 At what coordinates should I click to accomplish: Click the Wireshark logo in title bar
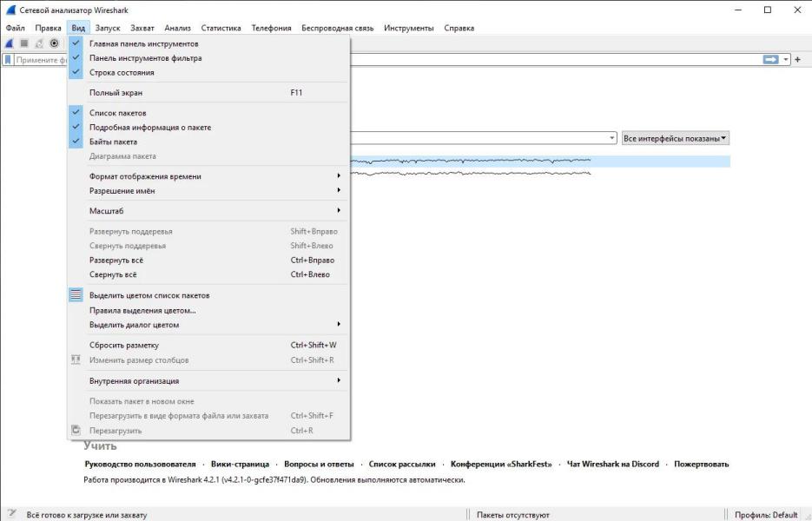(x=10, y=10)
